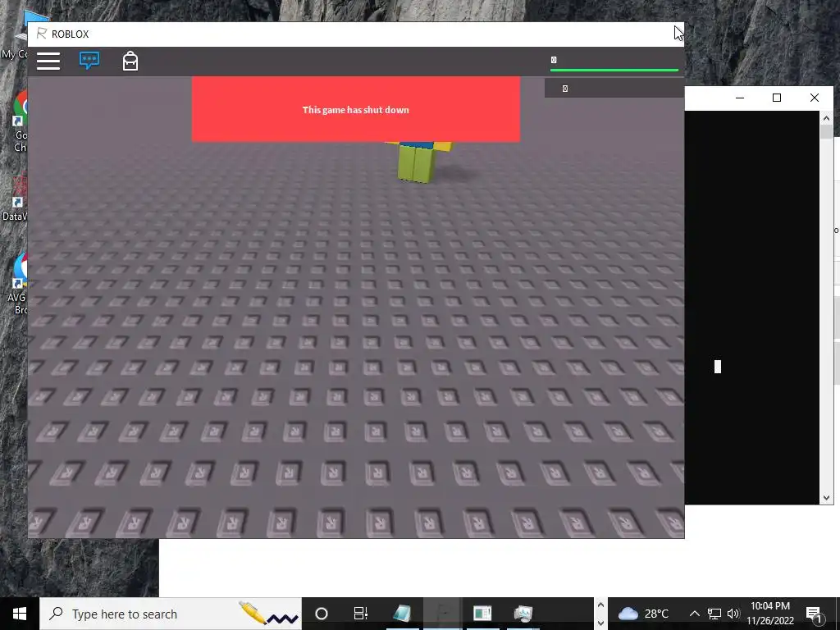Screen dimensions: 840x630
Task: Open the Roblox backpack inventory
Action: coord(130,61)
